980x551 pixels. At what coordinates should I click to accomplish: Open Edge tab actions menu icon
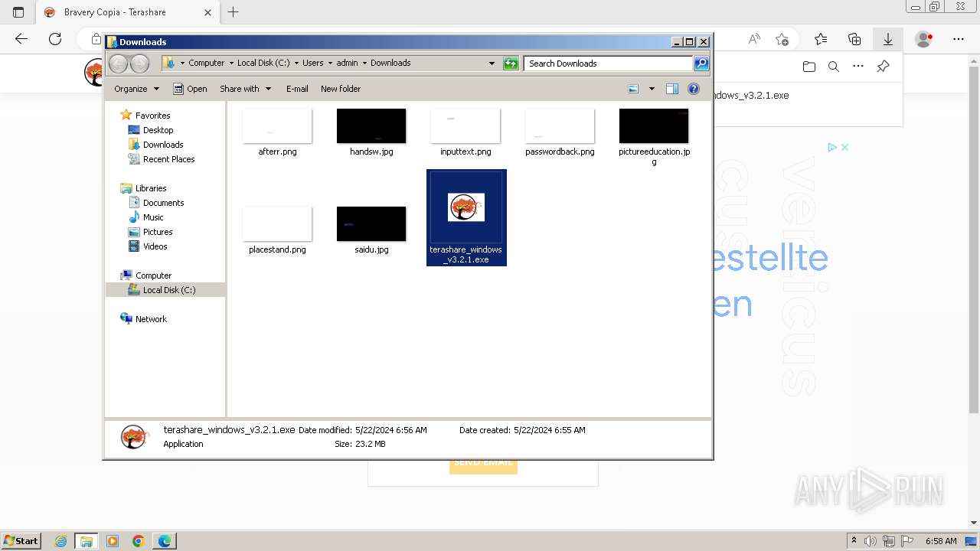[18, 12]
